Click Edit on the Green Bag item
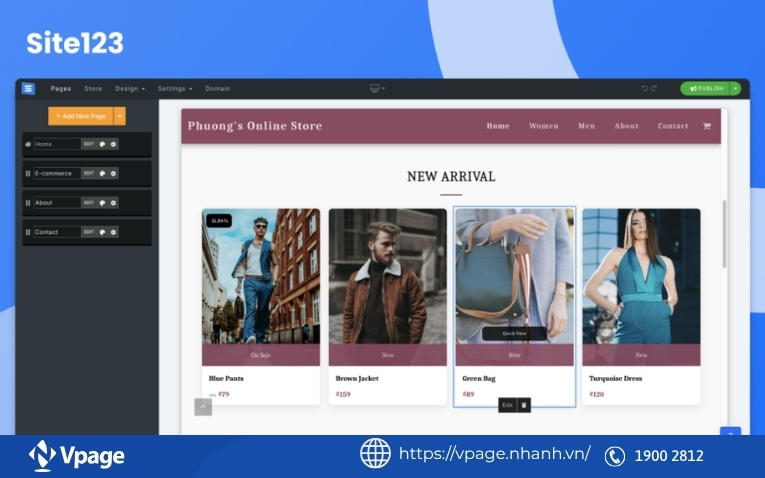 [x=507, y=405]
